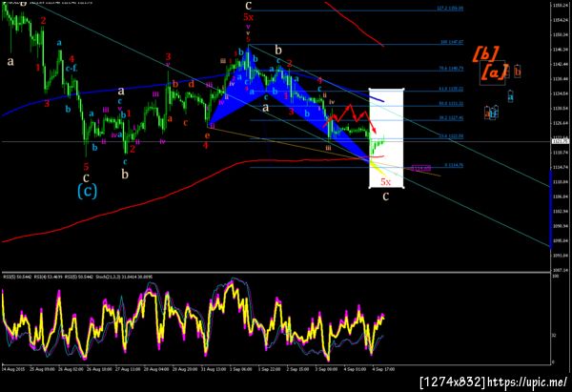The width and height of the screenshot is (572, 392).
Task: Click the 32 level on indicator scale
Action: point(554,335)
